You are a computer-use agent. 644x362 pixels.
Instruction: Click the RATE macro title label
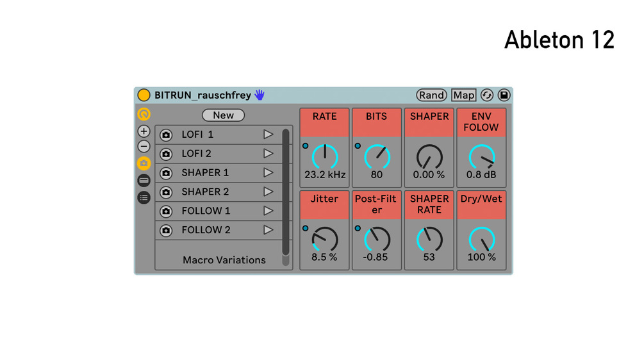tap(324, 117)
